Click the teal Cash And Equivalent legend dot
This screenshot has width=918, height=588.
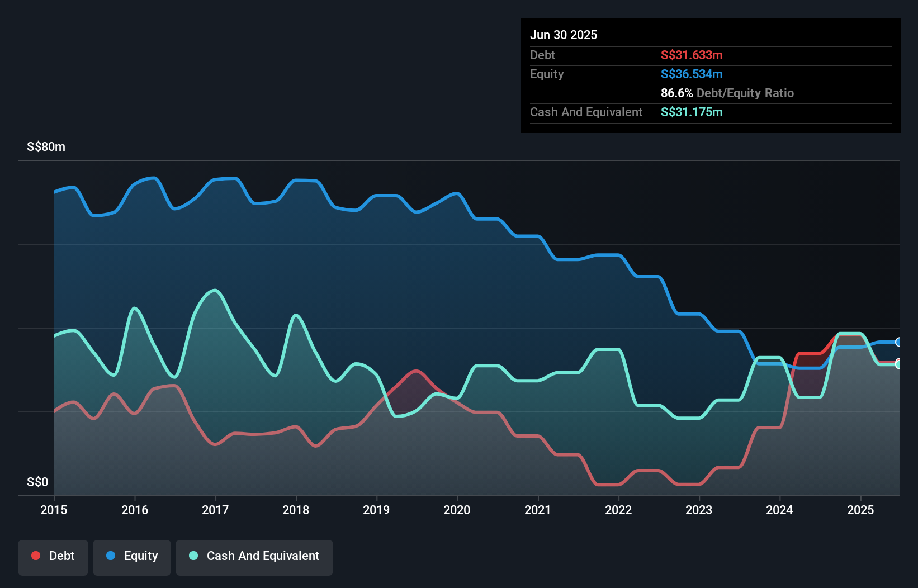[x=193, y=556]
